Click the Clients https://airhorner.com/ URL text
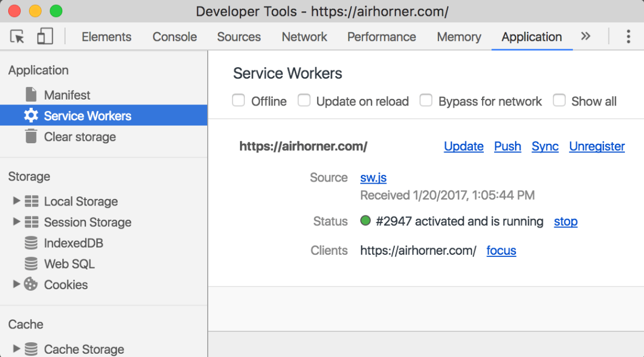 (418, 250)
